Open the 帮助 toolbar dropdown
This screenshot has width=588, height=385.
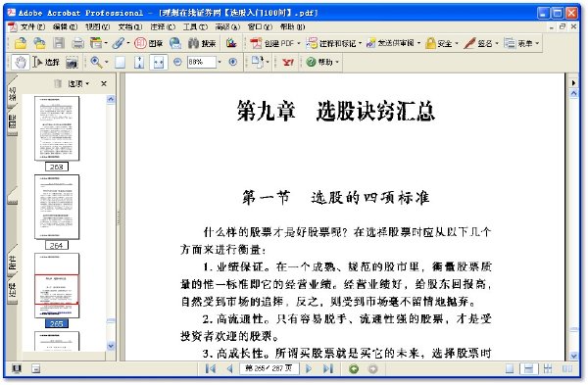(322, 63)
